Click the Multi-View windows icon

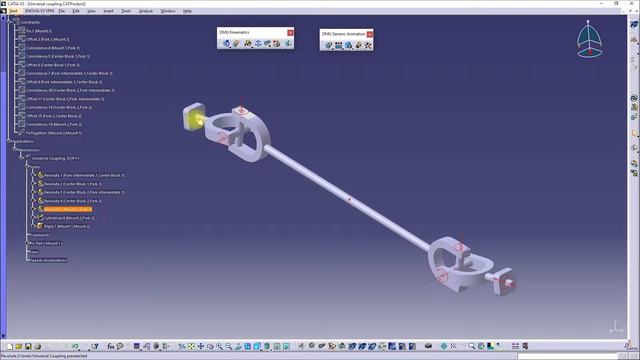click(248, 346)
